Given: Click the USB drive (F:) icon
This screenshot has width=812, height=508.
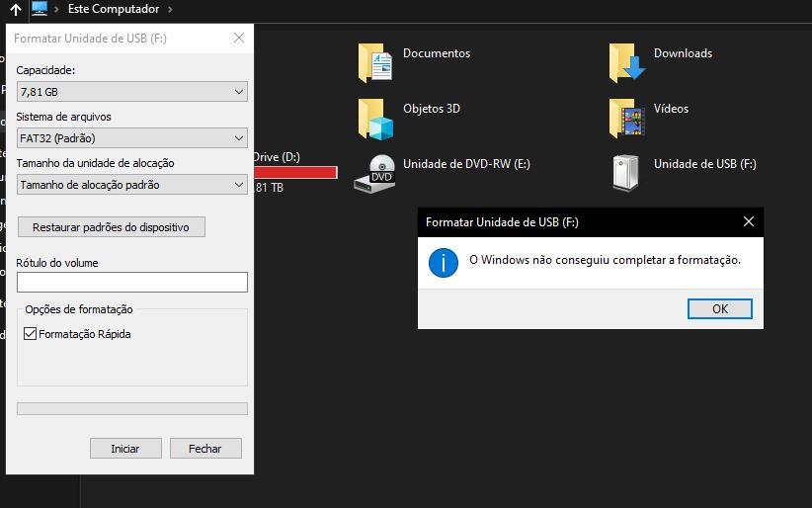Looking at the screenshot, I should 625,174.
